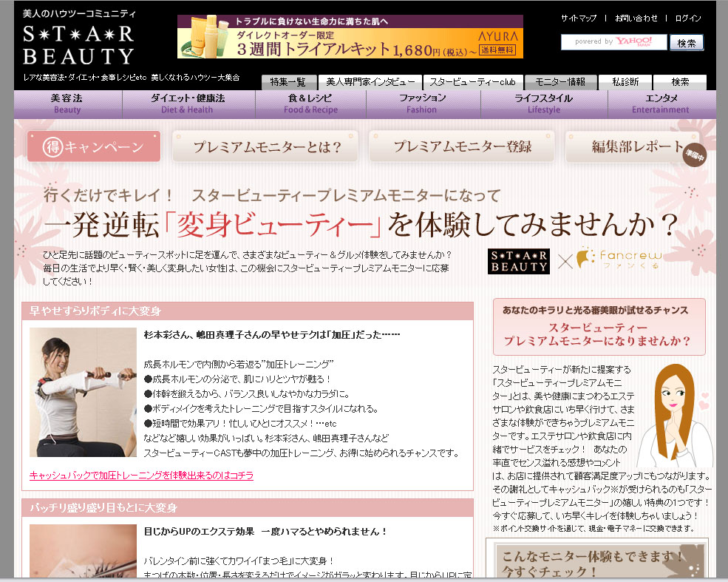Open the woman lifting dumbbells photo
The height and width of the screenshot is (582, 728).
[x=83, y=393]
